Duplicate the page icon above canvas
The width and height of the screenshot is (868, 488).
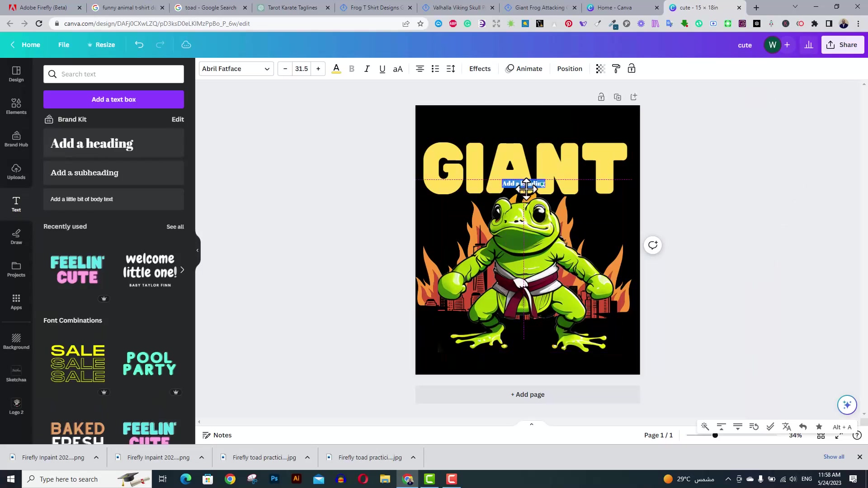click(618, 97)
